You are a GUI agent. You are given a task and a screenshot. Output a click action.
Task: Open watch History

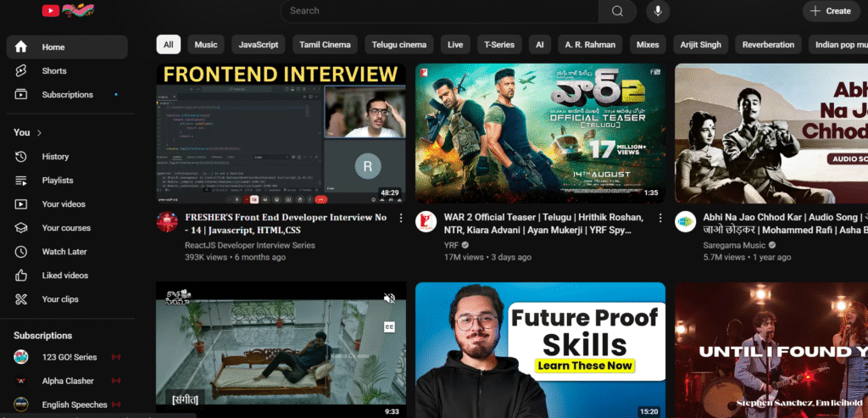click(67, 157)
